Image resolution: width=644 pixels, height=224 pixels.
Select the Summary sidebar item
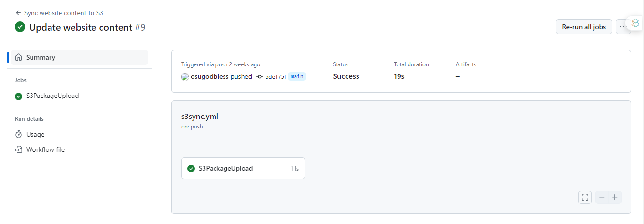tap(41, 57)
